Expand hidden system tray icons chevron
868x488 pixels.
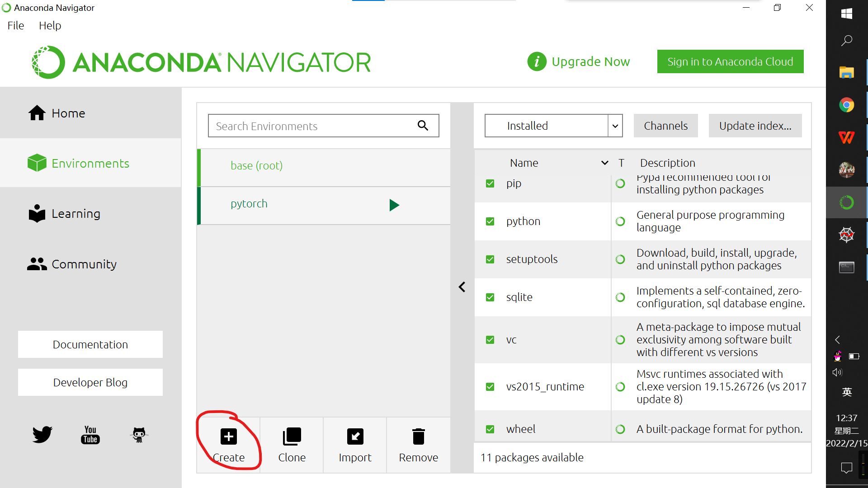pyautogui.click(x=837, y=340)
